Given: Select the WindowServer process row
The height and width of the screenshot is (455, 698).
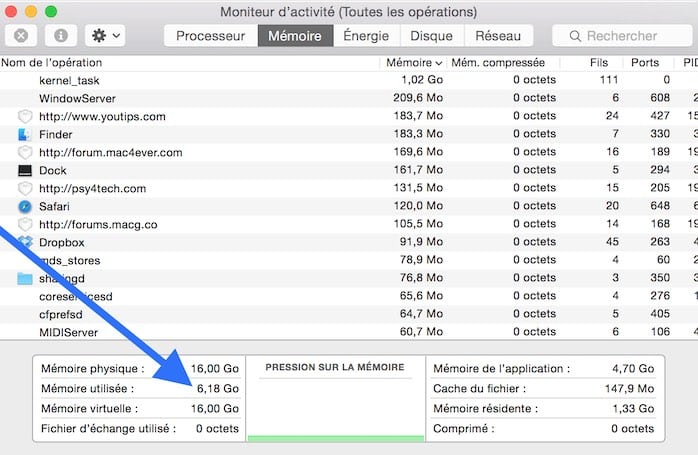Looking at the screenshot, I should pyautogui.click(x=349, y=98).
